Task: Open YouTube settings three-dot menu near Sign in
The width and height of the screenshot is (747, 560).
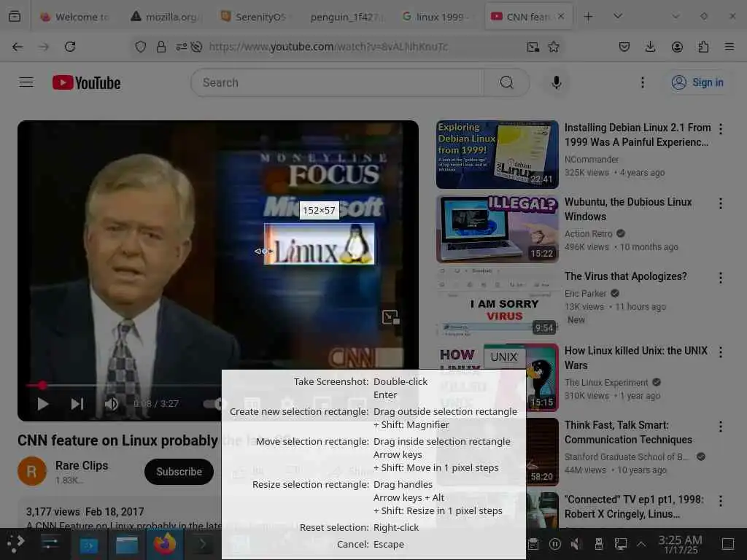Action: (x=642, y=82)
